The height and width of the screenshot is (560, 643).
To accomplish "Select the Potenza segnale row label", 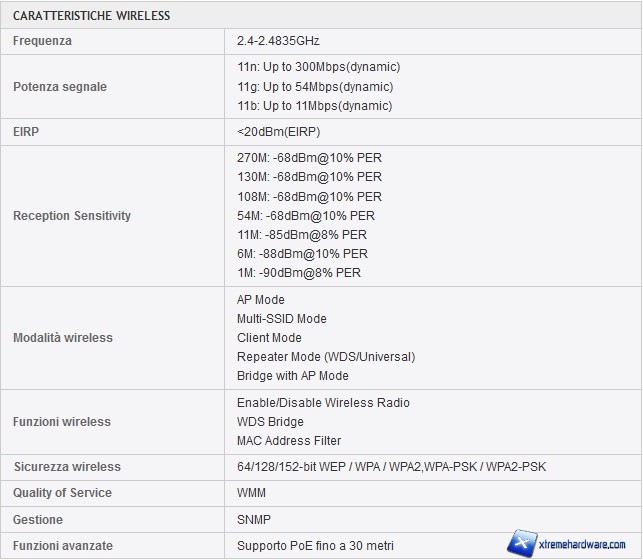I will tap(60, 87).
